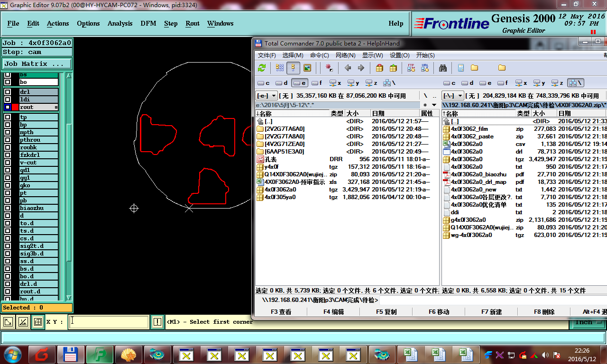
Task: Go back using the left arrow icon
Action: [348, 68]
